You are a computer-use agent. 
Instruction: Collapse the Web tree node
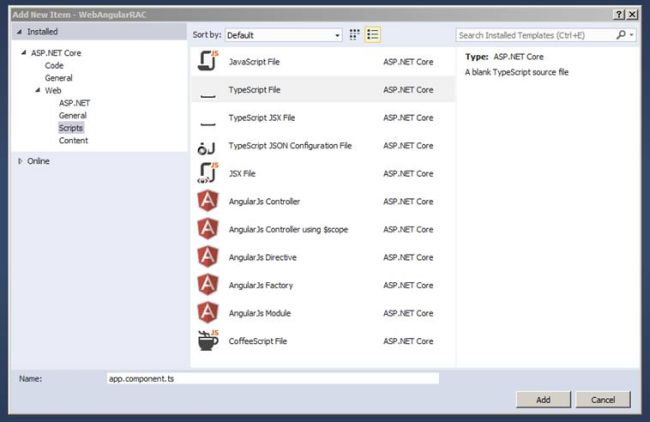(38, 90)
